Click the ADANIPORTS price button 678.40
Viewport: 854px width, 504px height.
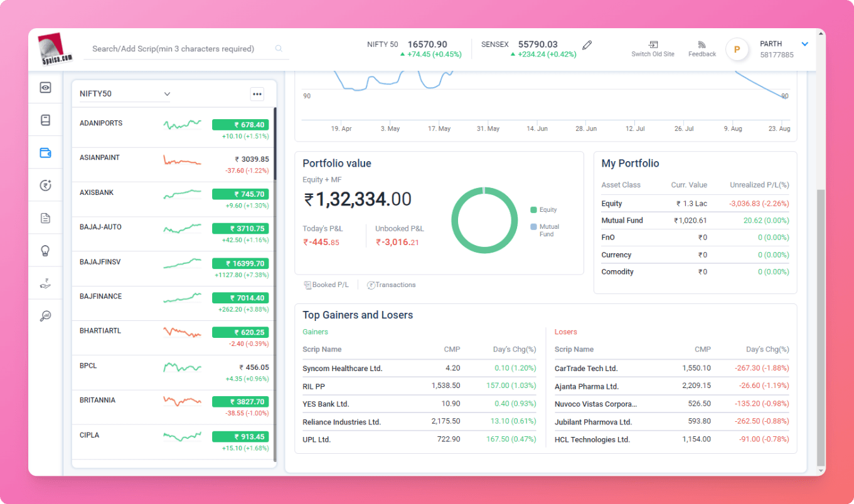pos(240,125)
